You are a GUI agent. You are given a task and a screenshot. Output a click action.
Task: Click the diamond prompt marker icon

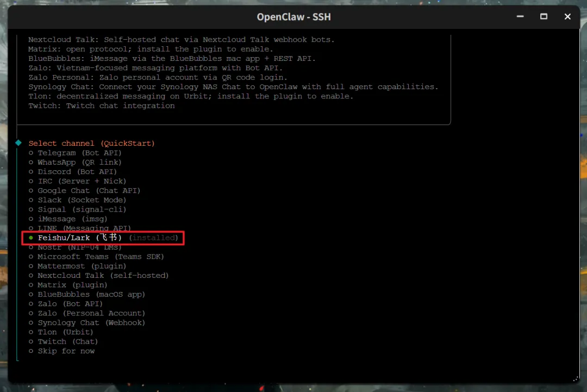(x=18, y=143)
